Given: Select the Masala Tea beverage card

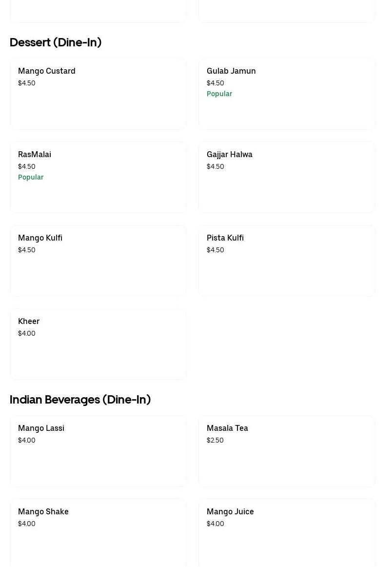Looking at the screenshot, I should (287, 451).
